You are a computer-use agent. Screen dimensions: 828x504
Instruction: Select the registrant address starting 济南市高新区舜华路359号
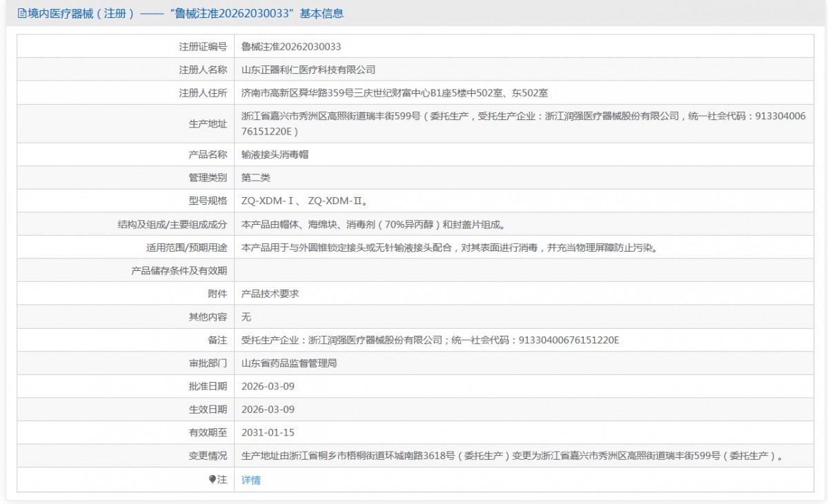point(395,93)
